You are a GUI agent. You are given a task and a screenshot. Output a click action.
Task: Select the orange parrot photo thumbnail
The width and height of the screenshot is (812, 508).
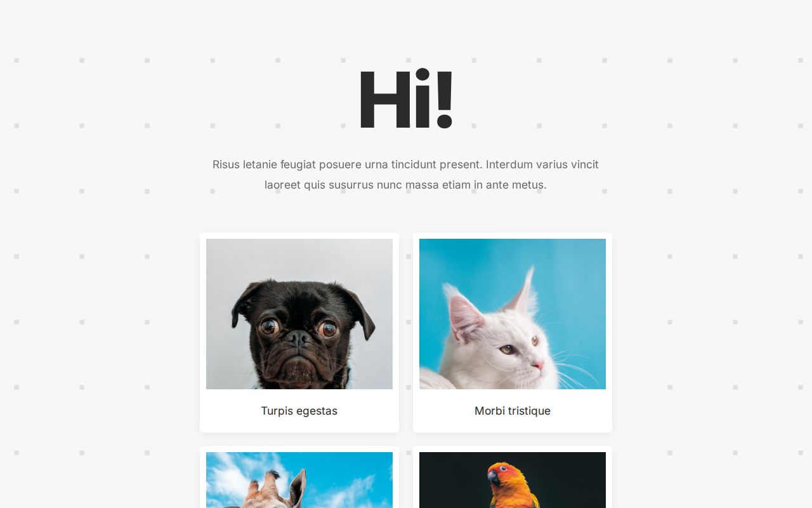513,480
